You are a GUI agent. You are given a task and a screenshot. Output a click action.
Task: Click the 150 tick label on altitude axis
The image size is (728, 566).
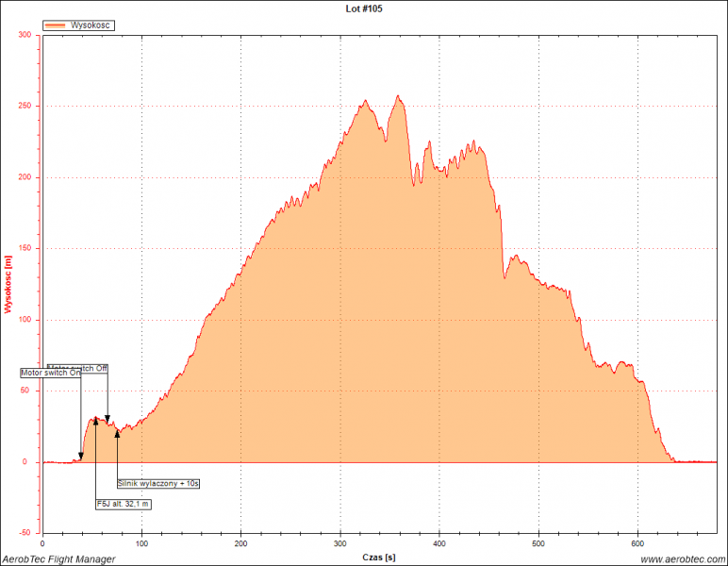click(x=25, y=248)
